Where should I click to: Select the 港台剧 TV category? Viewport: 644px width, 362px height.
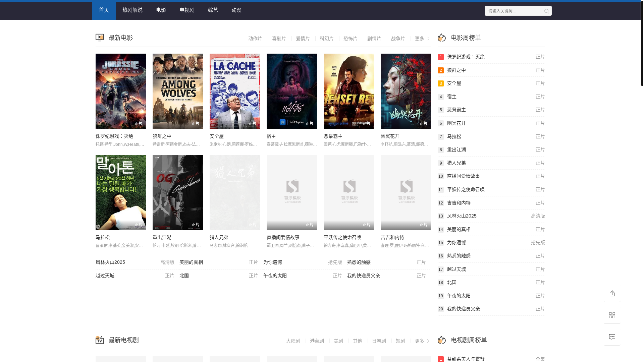[317, 341]
